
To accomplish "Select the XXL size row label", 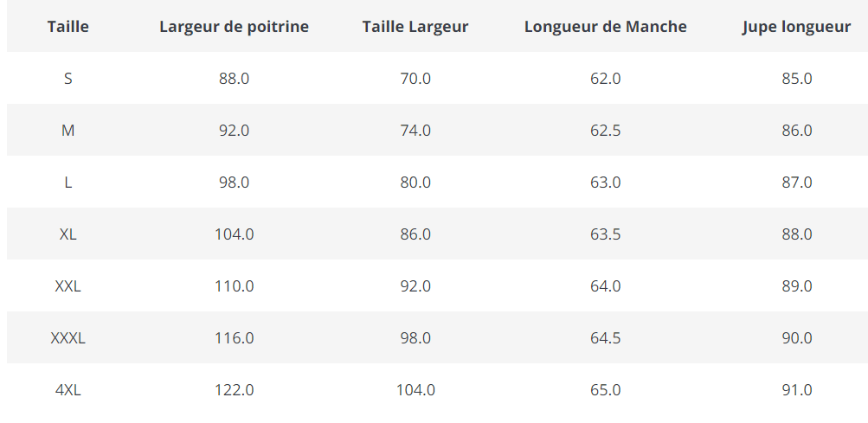I will click(x=68, y=286).
